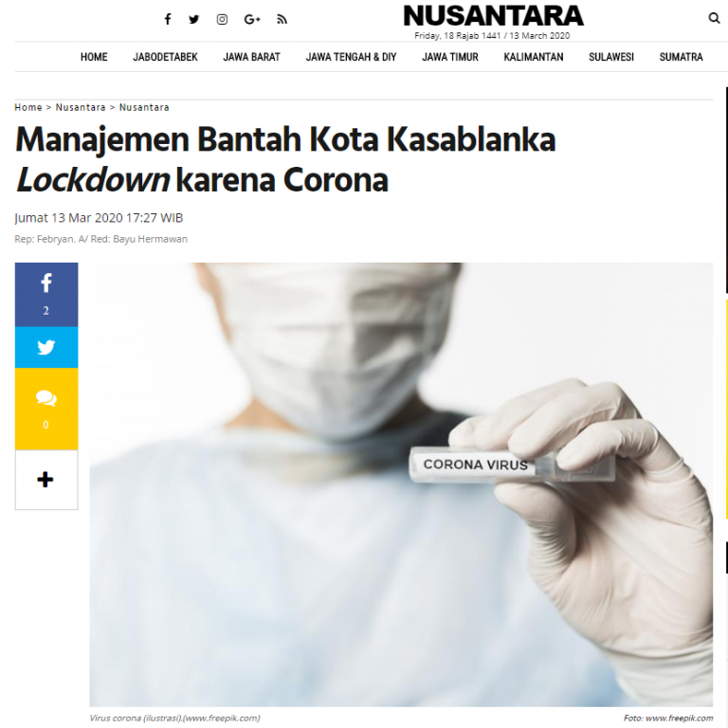
Task: Click the search magnifier icon
Action: pyautogui.click(x=714, y=18)
